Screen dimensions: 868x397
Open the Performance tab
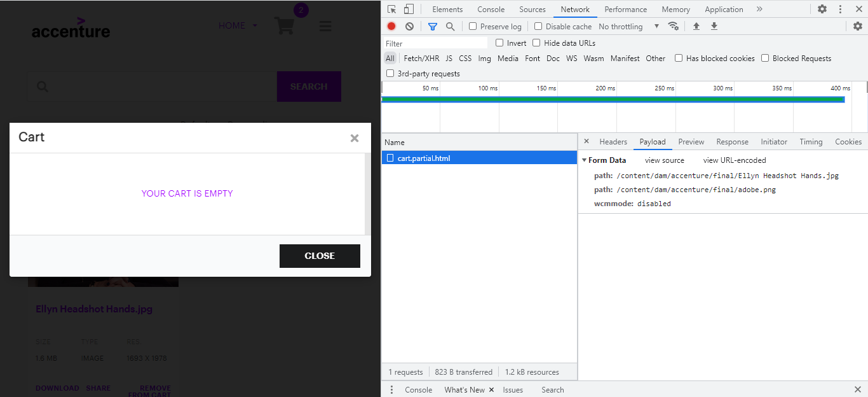(626, 9)
